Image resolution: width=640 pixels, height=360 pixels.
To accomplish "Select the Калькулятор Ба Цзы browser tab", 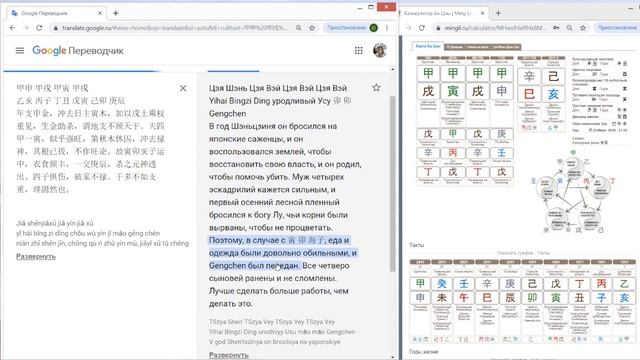I will pyautogui.click(x=443, y=13).
